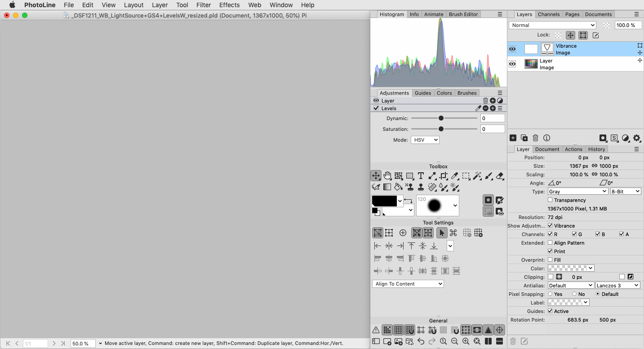This screenshot has width=644, height=349.
Task: Zoom out with the minus magnifier
Action: pos(454,341)
